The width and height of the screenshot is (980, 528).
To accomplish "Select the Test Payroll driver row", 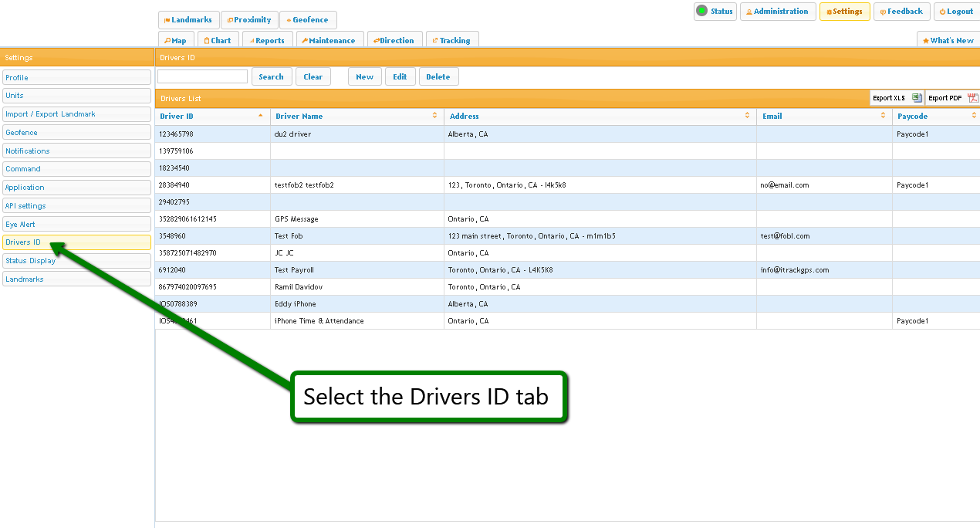I will [x=294, y=270].
